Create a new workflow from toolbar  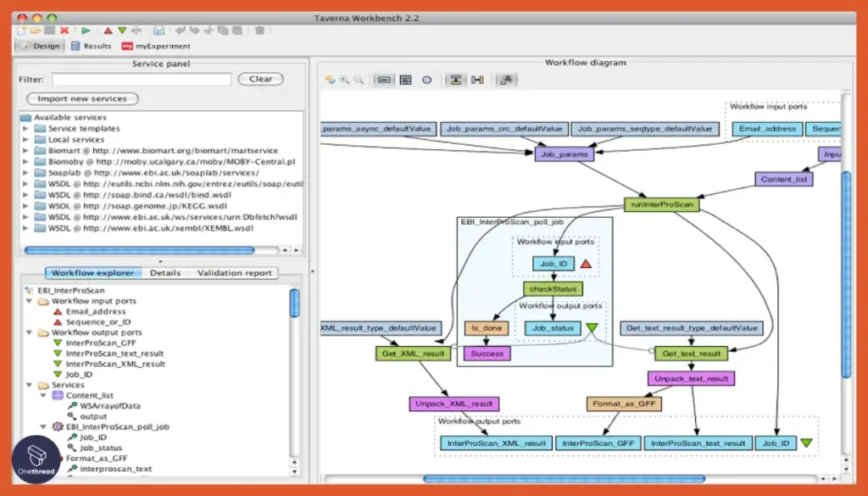coord(22,31)
